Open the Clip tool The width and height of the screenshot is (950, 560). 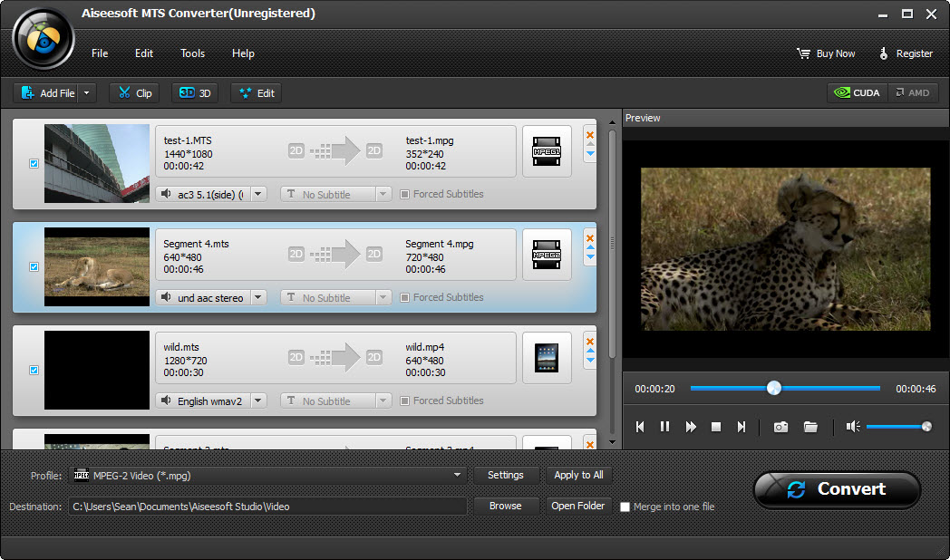134,93
